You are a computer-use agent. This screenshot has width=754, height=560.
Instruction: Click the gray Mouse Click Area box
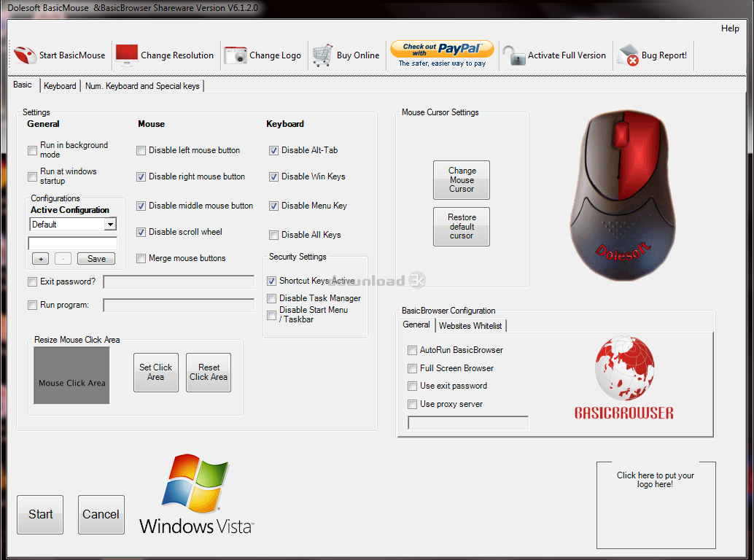[71, 376]
